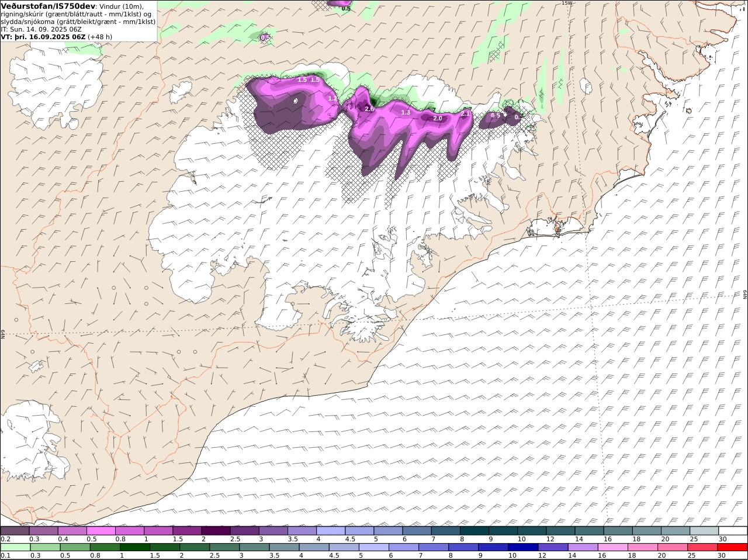Click the 2.1 precipitation value on the map
The height and width of the screenshot is (560, 748).
[x=466, y=113]
